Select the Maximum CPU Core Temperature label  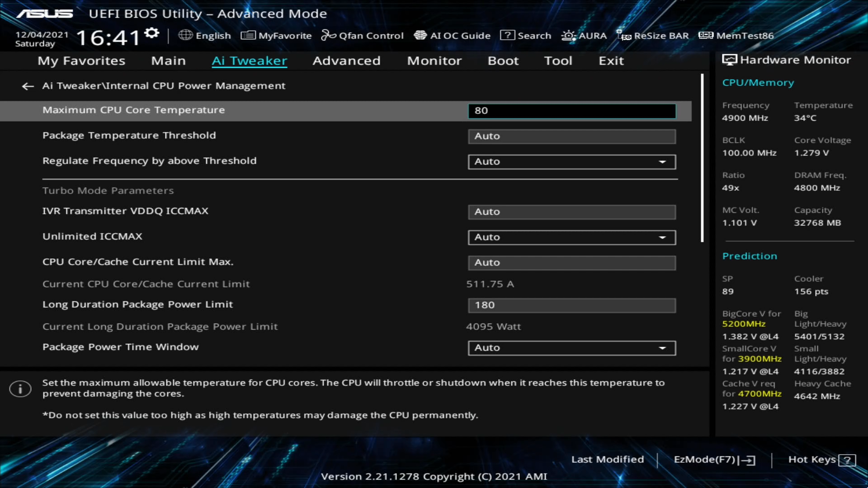point(133,110)
